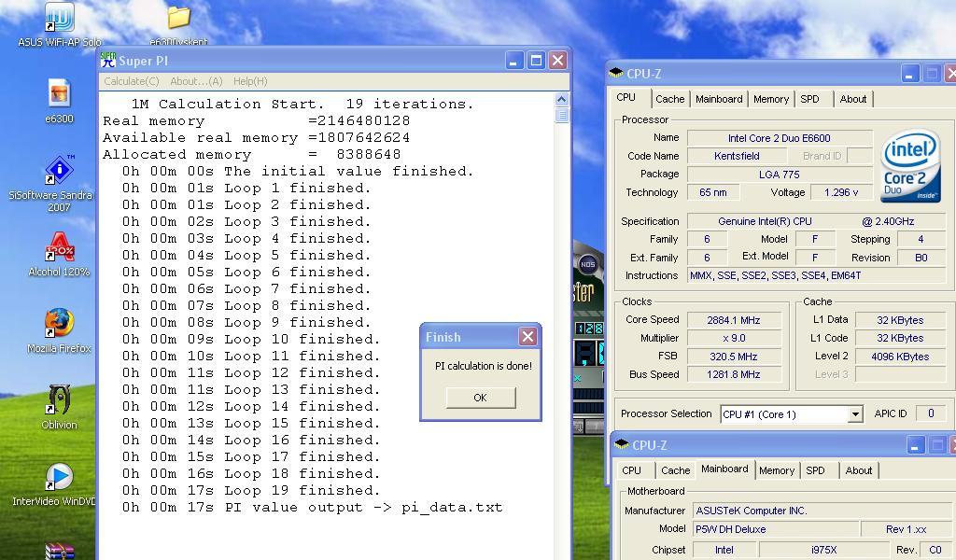Close the Finish dialog with X
Screen dimensions: 956x560
[x=528, y=336]
